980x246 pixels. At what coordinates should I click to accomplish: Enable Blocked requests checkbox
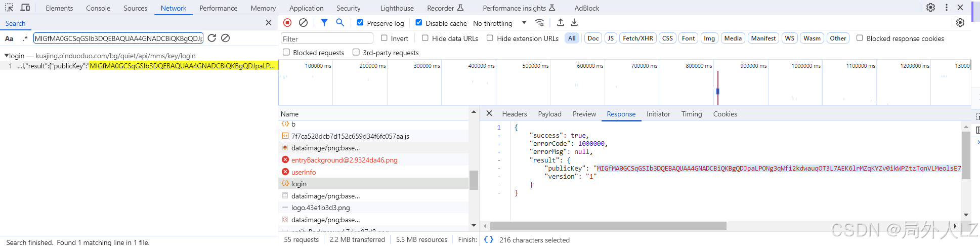coord(286,52)
